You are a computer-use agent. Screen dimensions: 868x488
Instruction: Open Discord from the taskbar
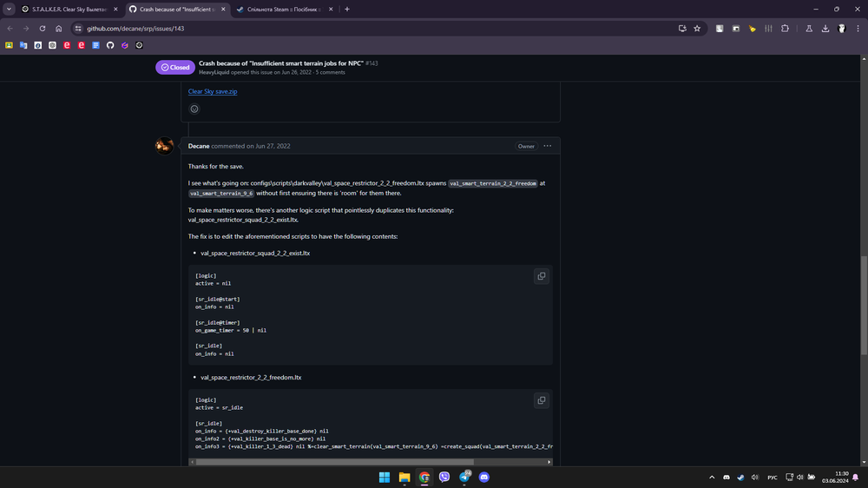[483, 478]
